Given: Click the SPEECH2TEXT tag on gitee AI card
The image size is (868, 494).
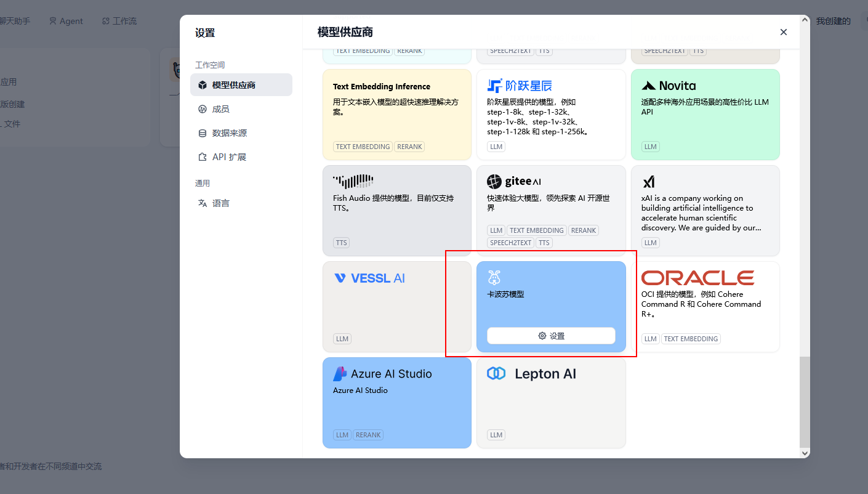Looking at the screenshot, I should click(511, 243).
